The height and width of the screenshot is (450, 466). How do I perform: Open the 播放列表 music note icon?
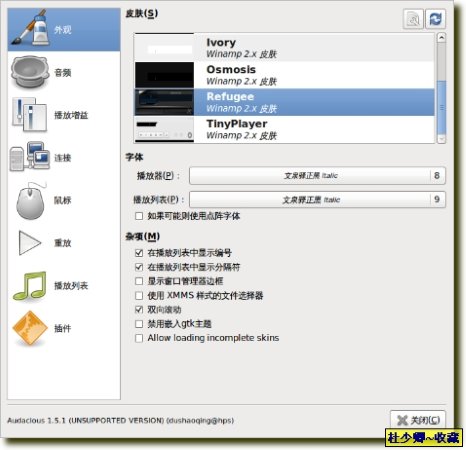(30, 286)
